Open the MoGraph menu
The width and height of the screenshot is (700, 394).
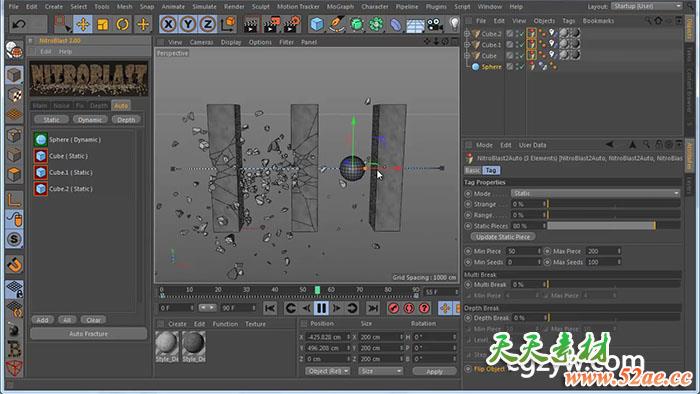pyautogui.click(x=340, y=7)
